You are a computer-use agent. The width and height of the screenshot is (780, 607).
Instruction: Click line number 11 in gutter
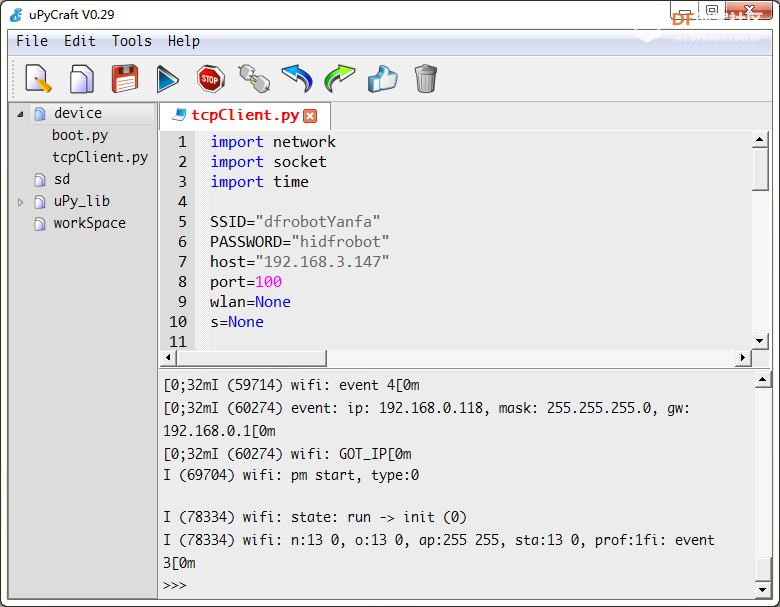178,342
